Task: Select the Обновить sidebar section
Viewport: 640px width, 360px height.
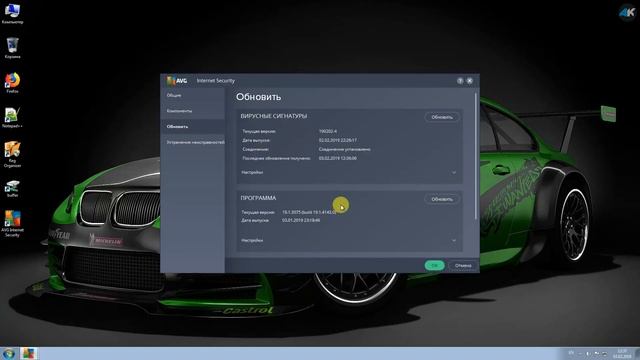Action: [x=193, y=127]
